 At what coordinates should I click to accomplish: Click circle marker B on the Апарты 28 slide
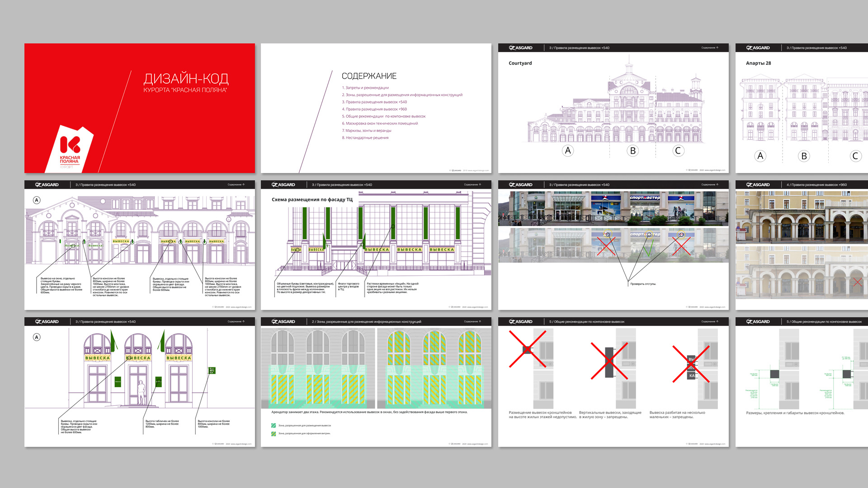click(x=804, y=156)
